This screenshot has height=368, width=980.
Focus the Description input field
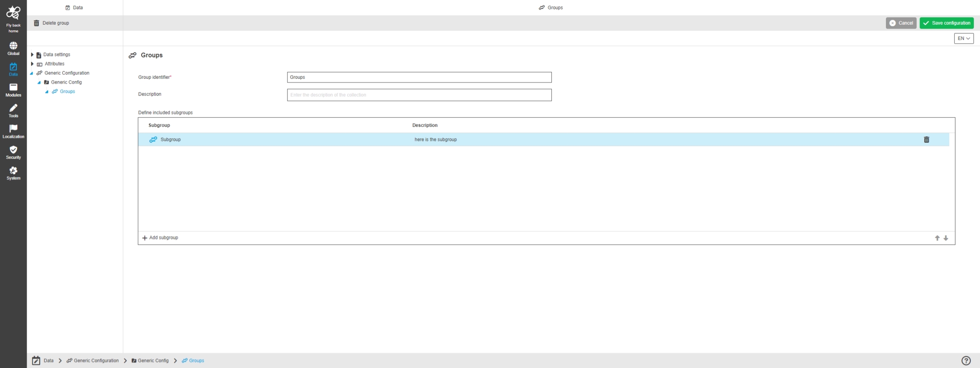pos(419,95)
